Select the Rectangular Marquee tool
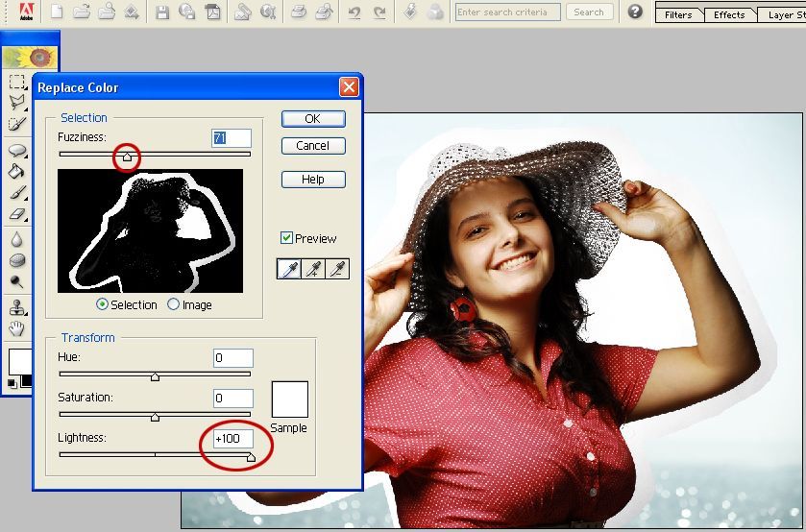This screenshot has width=806, height=532. coord(17,82)
